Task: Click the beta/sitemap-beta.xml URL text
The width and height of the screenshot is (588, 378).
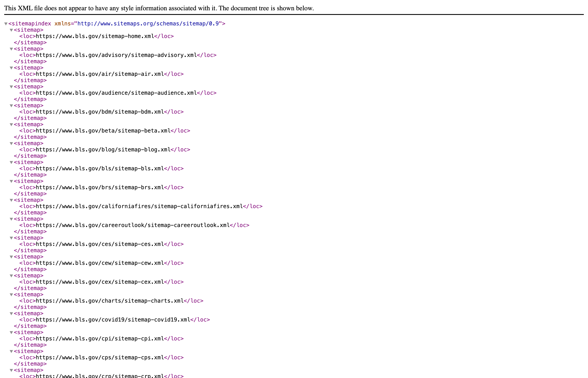Action: pos(103,131)
